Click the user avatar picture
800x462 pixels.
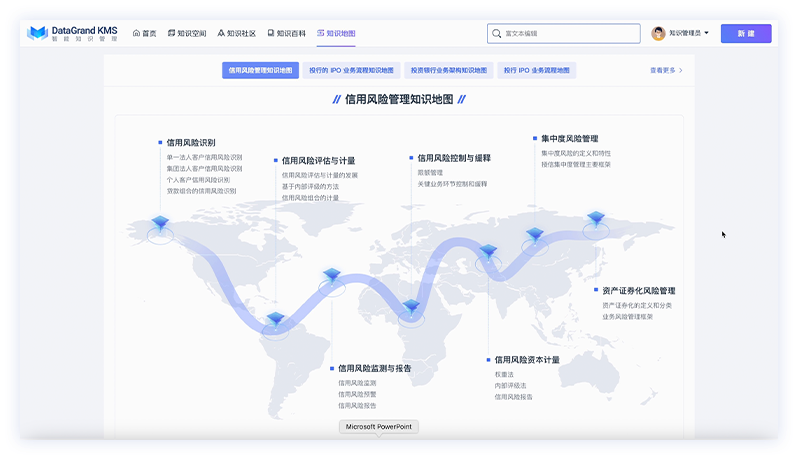(658, 33)
